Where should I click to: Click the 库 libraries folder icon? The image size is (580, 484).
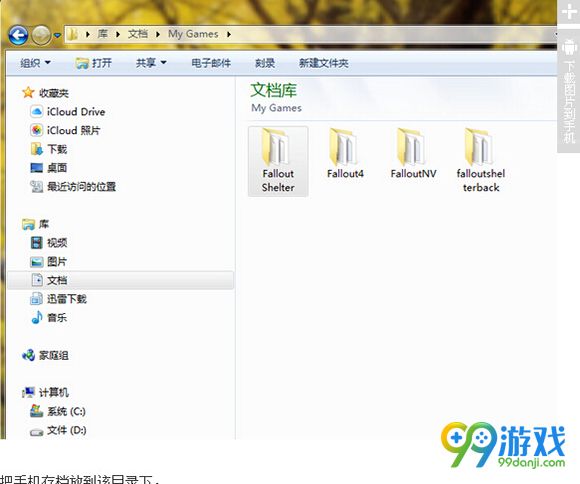28,224
